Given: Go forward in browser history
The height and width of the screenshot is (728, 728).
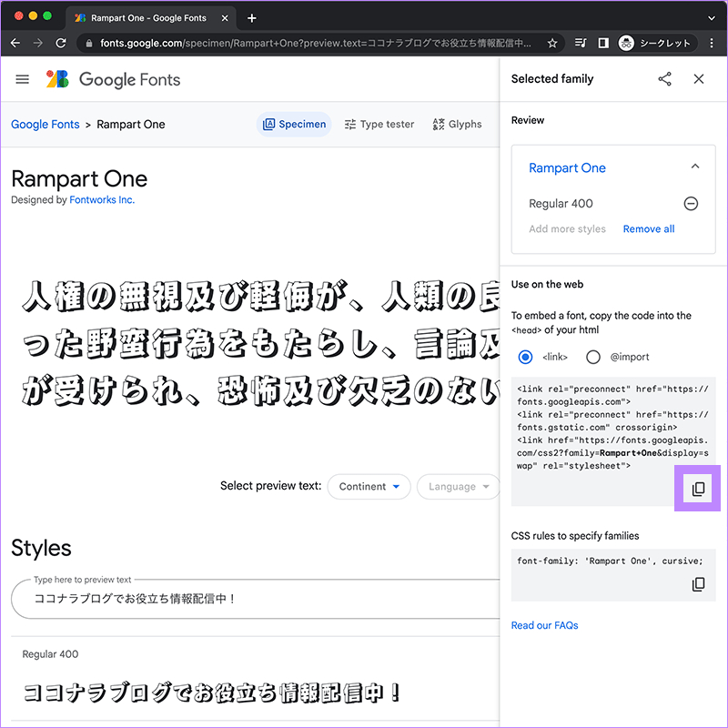Looking at the screenshot, I should [x=38, y=43].
